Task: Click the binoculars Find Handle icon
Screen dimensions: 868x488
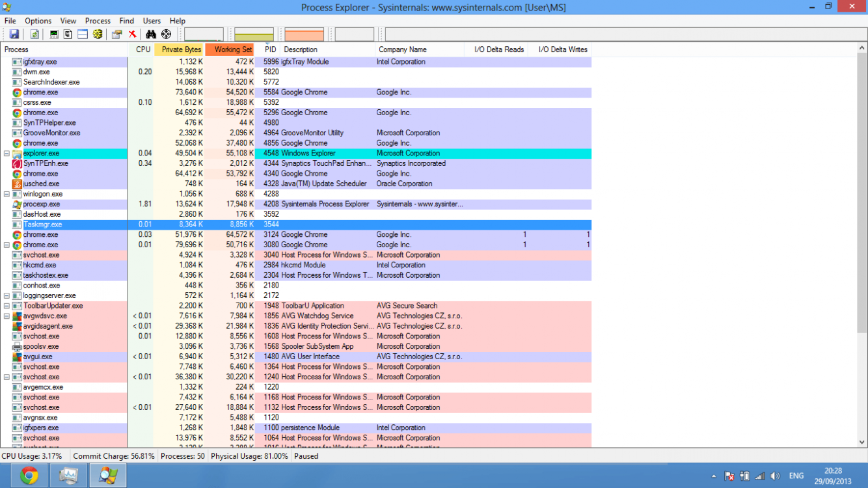Action: point(151,34)
